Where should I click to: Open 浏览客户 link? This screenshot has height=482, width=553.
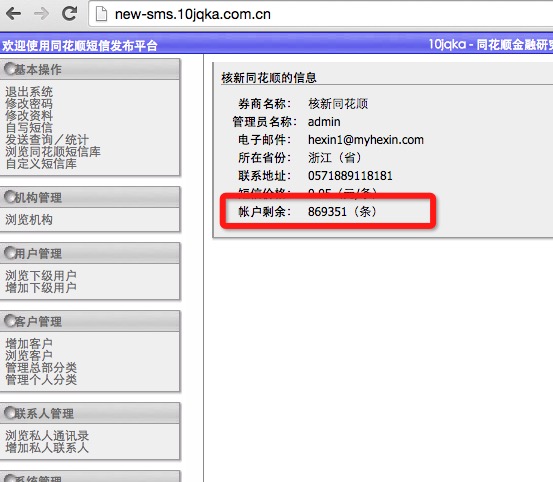(29, 355)
